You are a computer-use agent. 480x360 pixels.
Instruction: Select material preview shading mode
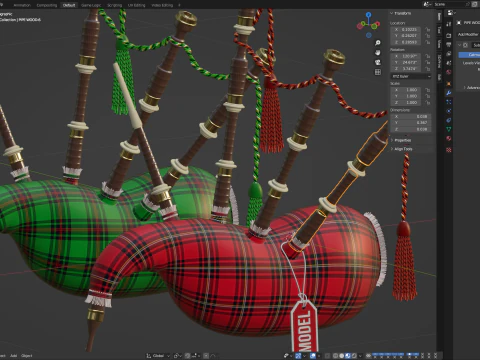pos(348,355)
